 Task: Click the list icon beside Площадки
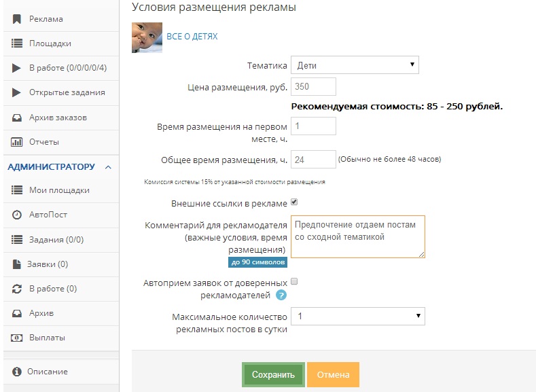[17, 43]
